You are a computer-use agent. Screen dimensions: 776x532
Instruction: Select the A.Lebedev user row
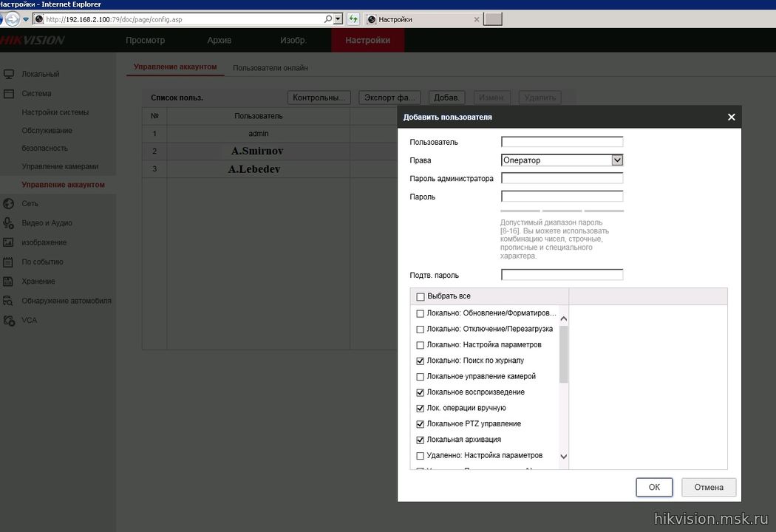[270, 168]
